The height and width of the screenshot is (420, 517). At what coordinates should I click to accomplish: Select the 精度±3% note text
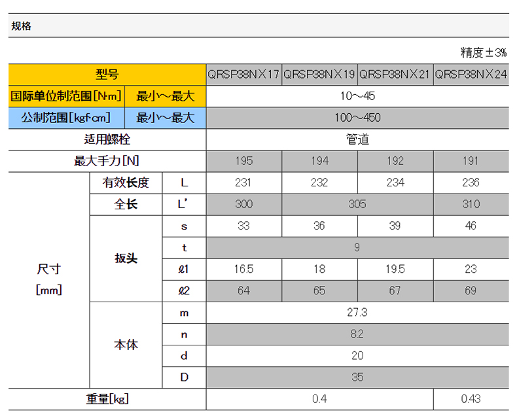tap(483, 52)
